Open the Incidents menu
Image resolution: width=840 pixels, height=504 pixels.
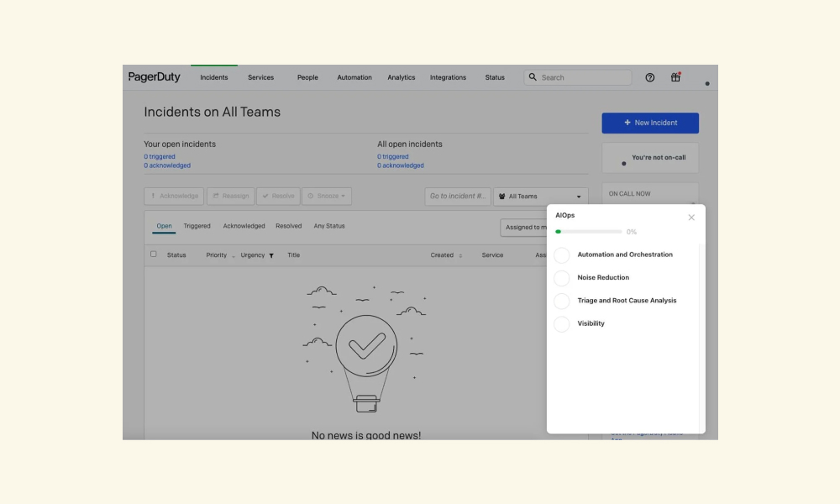[x=213, y=77]
